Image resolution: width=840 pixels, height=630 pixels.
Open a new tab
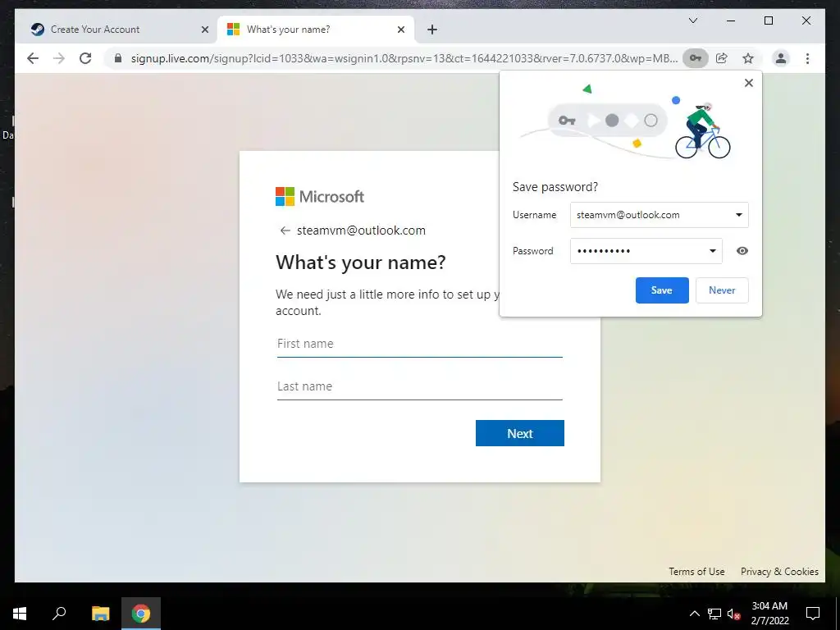[432, 30]
